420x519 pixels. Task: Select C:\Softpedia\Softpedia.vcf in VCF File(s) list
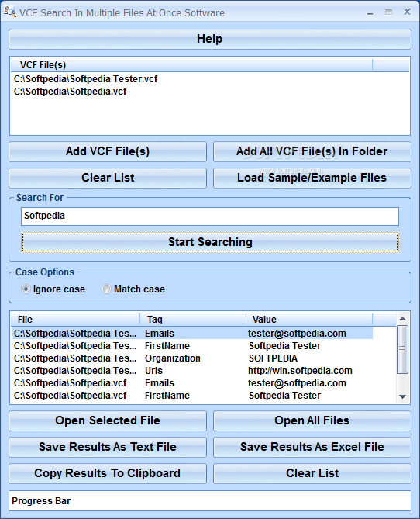pos(70,92)
